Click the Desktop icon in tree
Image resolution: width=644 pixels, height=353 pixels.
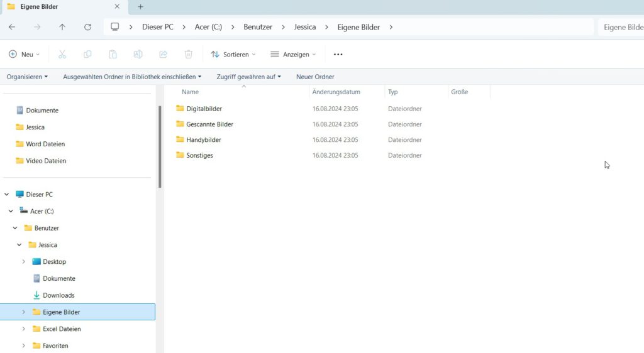(36, 261)
